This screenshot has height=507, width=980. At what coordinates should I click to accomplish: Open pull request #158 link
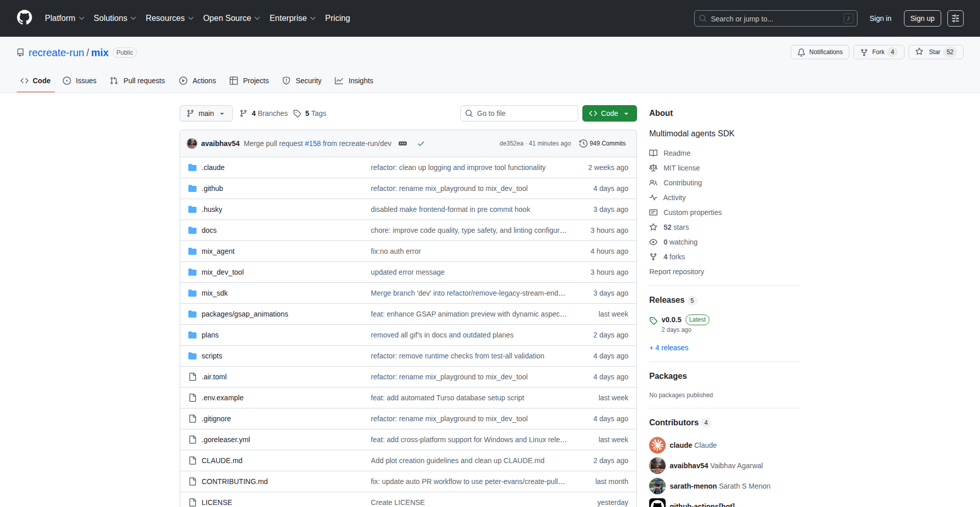pyautogui.click(x=313, y=143)
